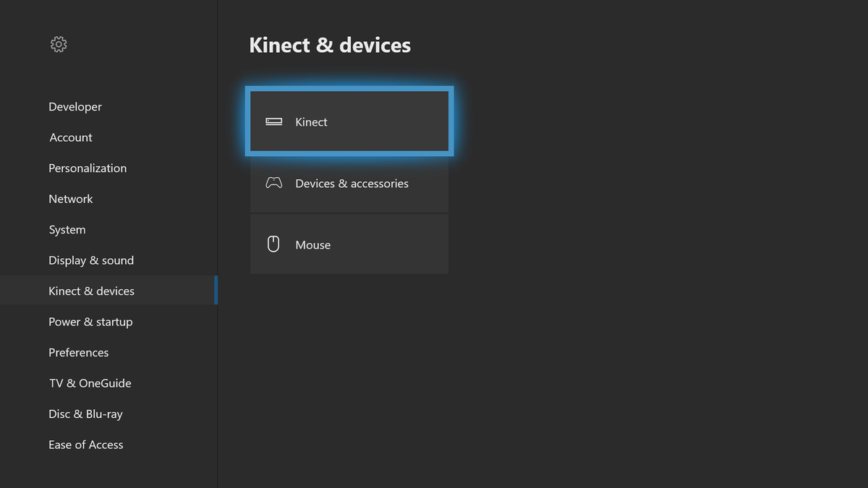Open Display & sound settings
The width and height of the screenshot is (868, 488).
coord(91,260)
